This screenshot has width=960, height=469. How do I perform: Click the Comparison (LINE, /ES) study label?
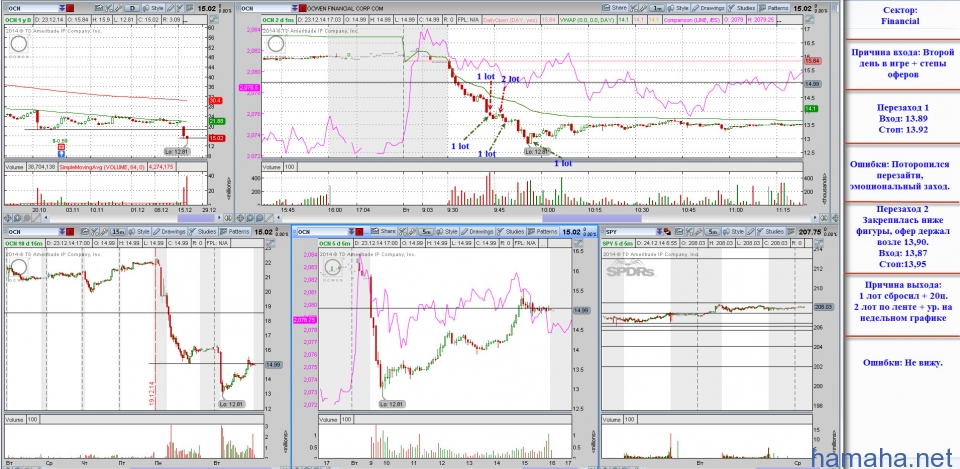tap(692, 20)
